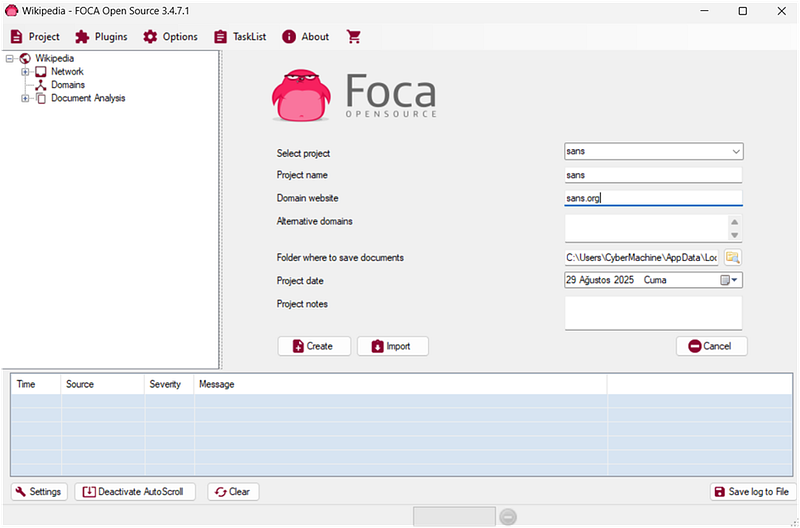Click the stop icon beside progress bar

pyautogui.click(x=508, y=517)
